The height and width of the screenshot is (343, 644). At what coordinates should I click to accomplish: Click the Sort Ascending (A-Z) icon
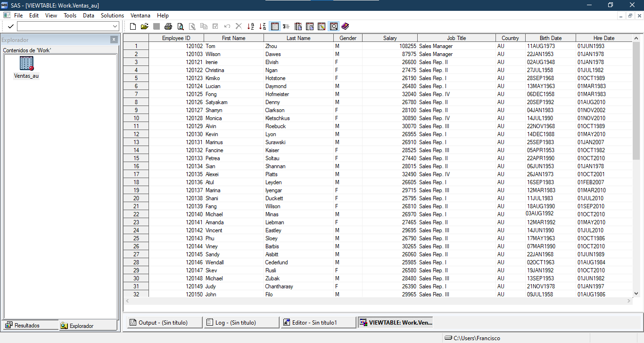[x=251, y=26]
